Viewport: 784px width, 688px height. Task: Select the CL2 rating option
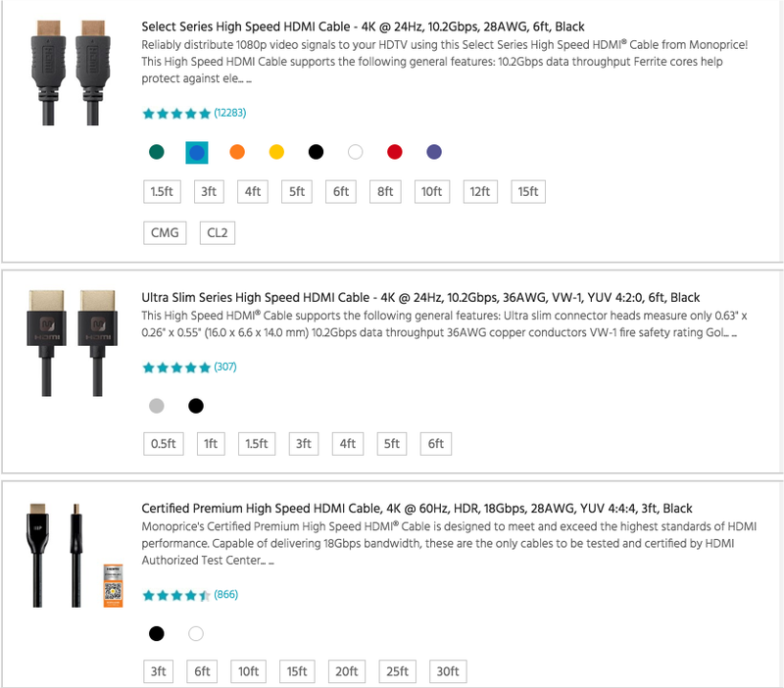point(218,233)
